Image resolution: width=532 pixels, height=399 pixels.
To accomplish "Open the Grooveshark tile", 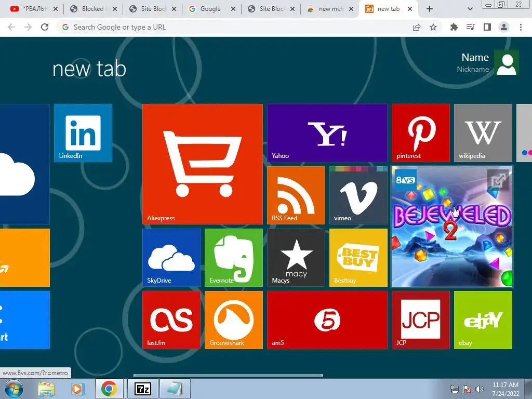I will pyautogui.click(x=234, y=320).
